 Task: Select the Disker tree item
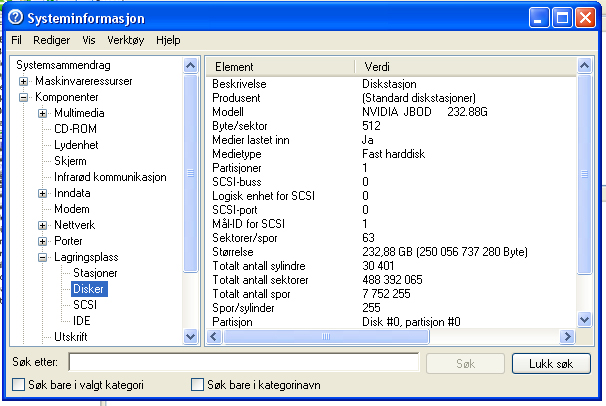click(x=89, y=289)
